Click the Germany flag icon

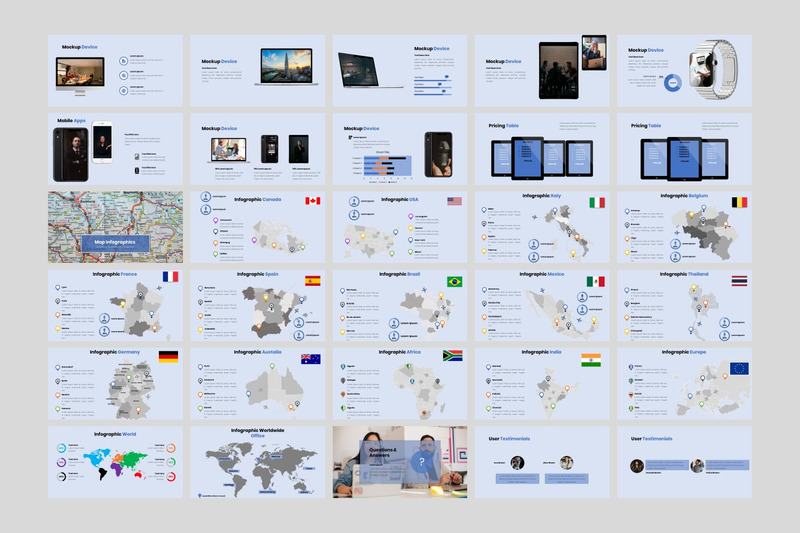(x=168, y=357)
